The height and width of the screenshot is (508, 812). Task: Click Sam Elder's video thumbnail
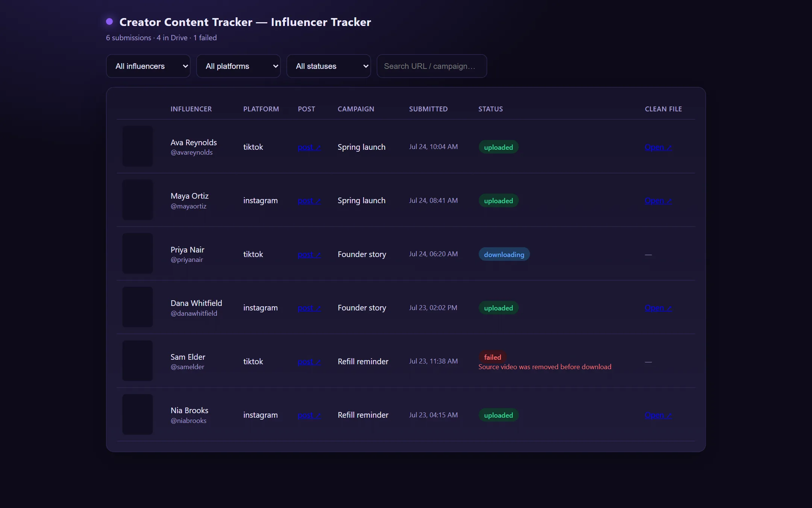tap(138, 360)
